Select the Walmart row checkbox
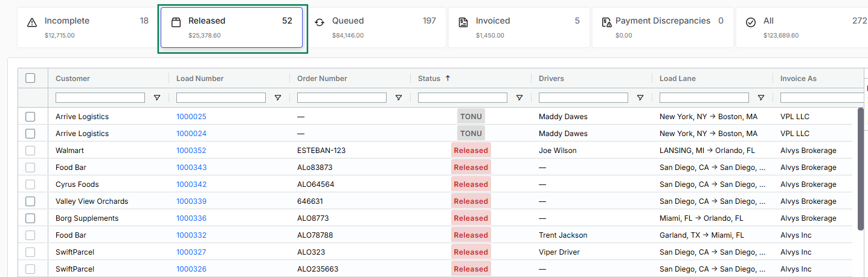 point(30,151)
